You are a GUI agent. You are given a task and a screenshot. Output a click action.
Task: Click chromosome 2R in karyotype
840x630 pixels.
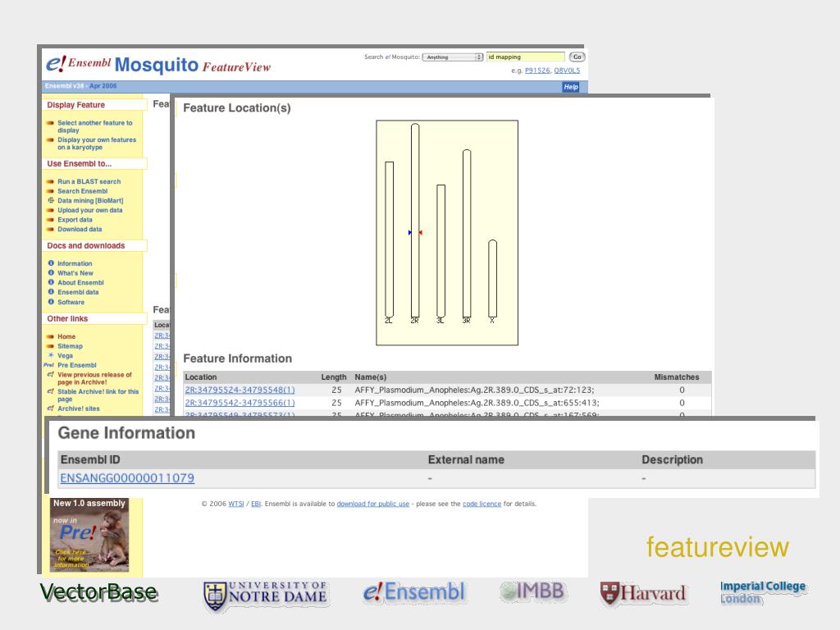[415, 221]
